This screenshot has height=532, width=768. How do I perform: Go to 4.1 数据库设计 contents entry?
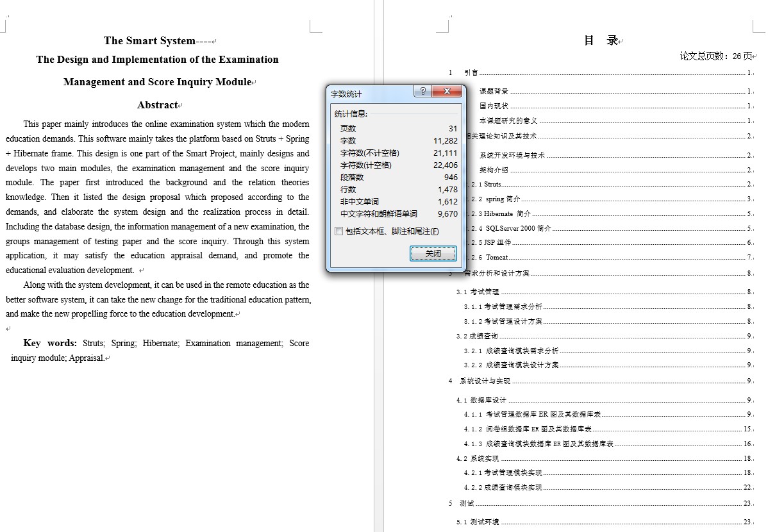(605, 400)
